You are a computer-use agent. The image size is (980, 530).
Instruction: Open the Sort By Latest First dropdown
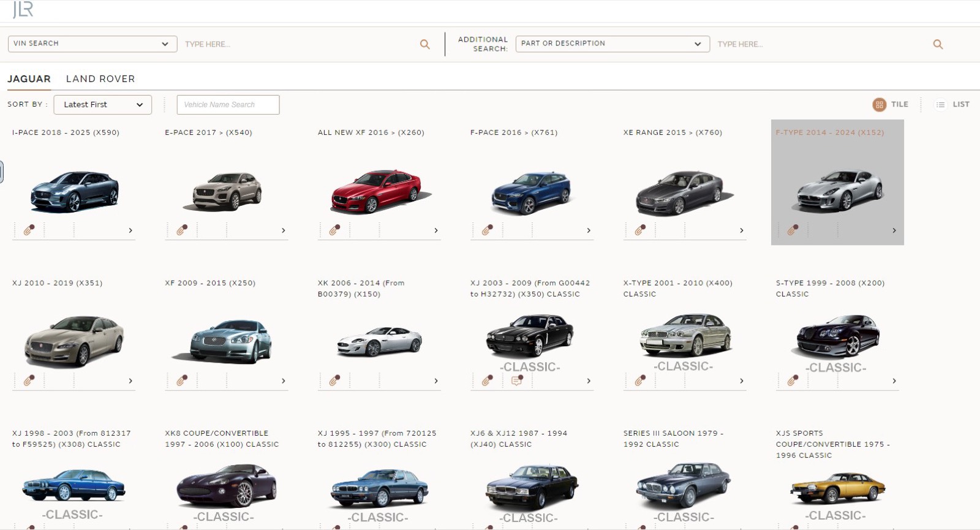tap(103, 105)
